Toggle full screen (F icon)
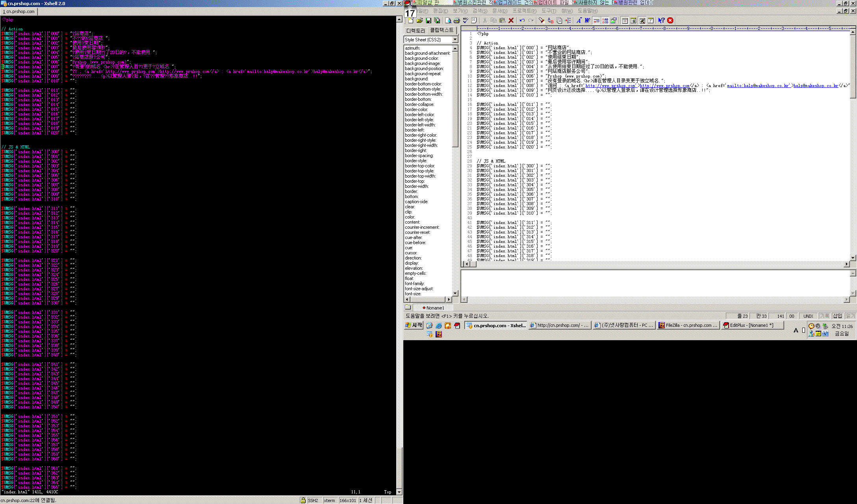Viewport: 857px width, 504px height. (x=651, y=20)
